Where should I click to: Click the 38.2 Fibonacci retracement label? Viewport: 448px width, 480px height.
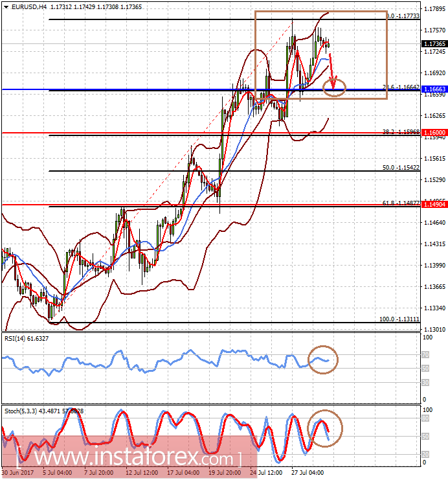tap(401, 132)
